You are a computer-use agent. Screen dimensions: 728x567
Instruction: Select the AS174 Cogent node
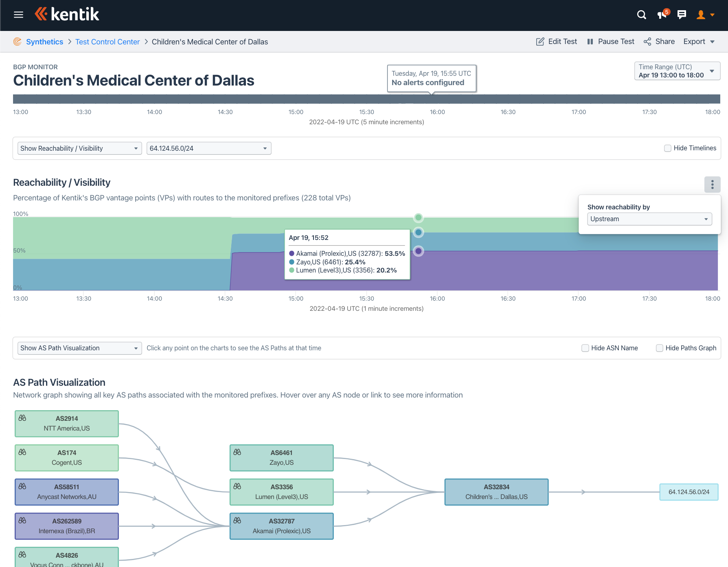click(x=67, y=458)
